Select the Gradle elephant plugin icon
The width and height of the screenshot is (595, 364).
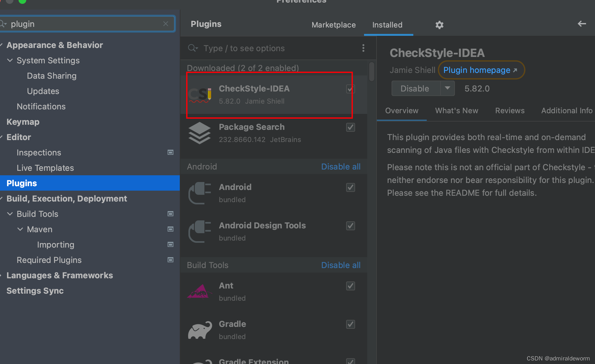[x=200, y=330]
